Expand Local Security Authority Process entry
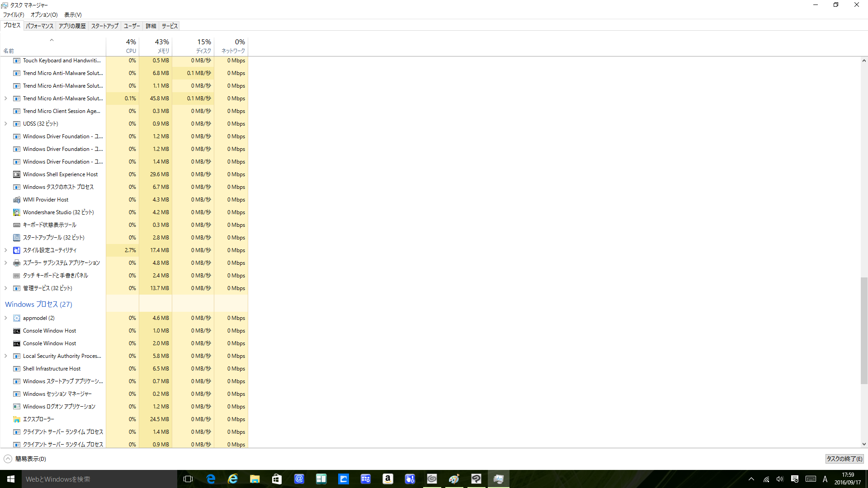Screen dimensions: 868x488 pos(5,356)
